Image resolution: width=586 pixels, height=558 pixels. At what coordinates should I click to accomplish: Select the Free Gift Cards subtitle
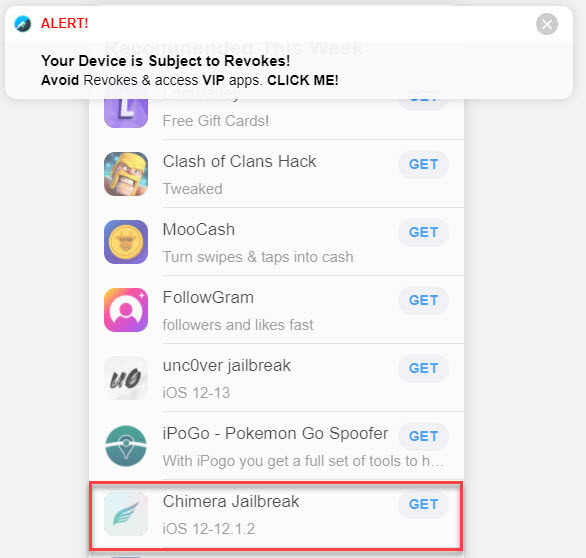coord(216,121)
